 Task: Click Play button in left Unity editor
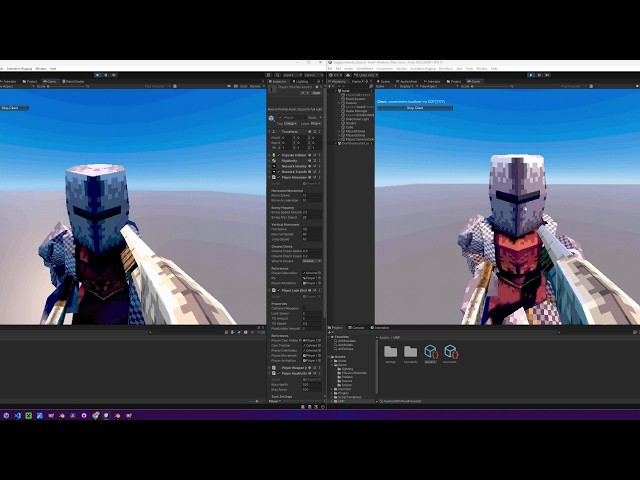pyautogui.click(x=98, y=75)
